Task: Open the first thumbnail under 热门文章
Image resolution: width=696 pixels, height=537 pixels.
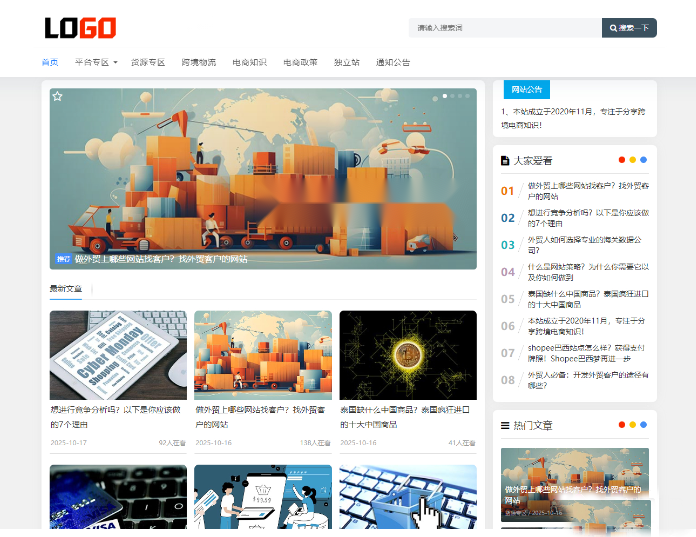Action: coord(575,485)
